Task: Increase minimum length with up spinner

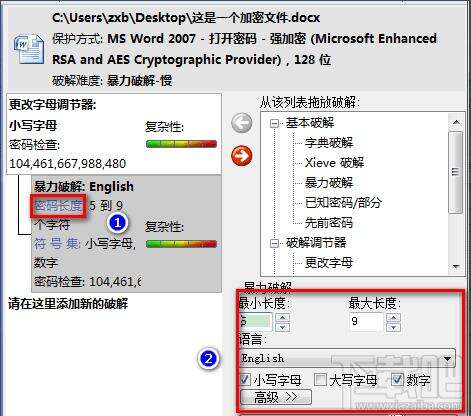Action: click(x=283, y=317)
